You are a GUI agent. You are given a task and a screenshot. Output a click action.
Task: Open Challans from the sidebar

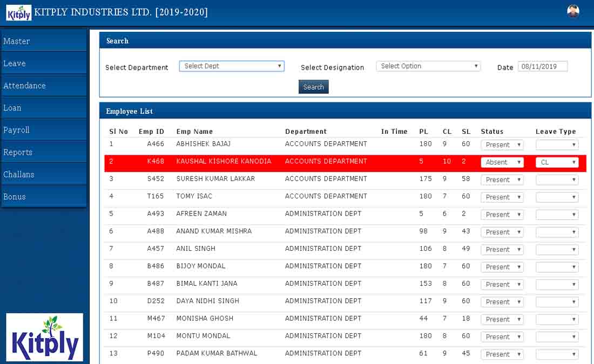[43, 175]
